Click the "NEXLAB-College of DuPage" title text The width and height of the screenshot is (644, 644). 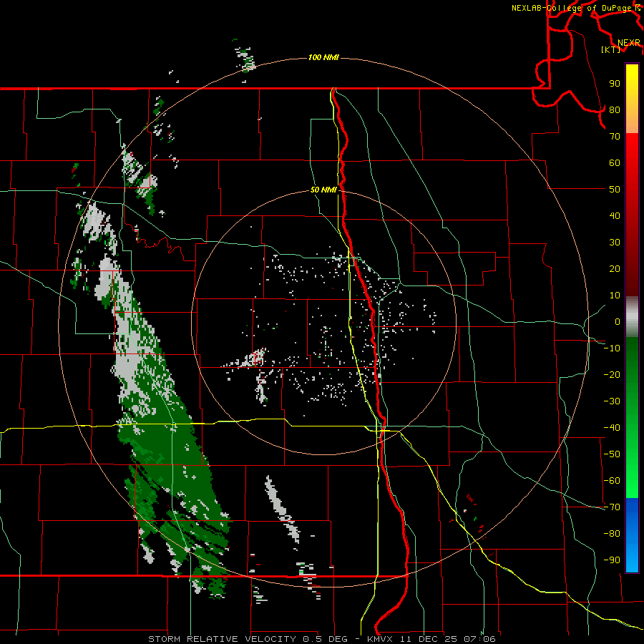click(x=571, y=8)
